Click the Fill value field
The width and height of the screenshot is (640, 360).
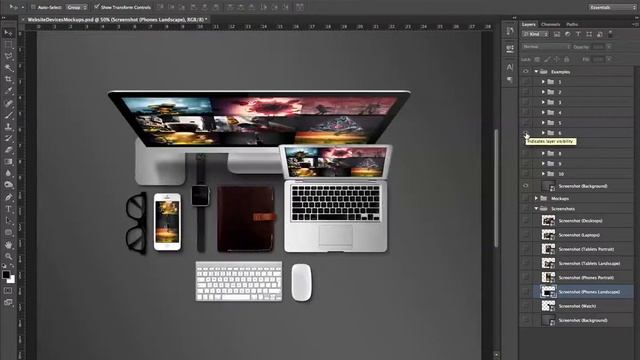click(x=598, y=60)
